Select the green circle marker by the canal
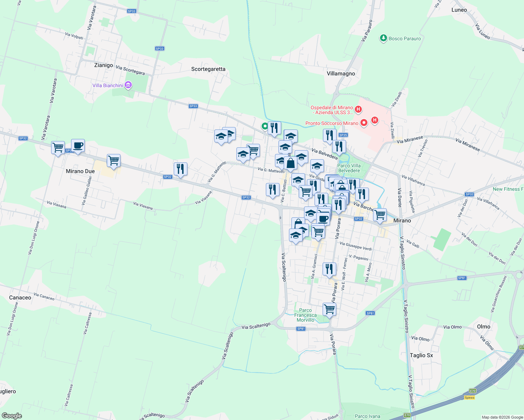The height and width of the screenshot is (420, 524). (265, 126)
